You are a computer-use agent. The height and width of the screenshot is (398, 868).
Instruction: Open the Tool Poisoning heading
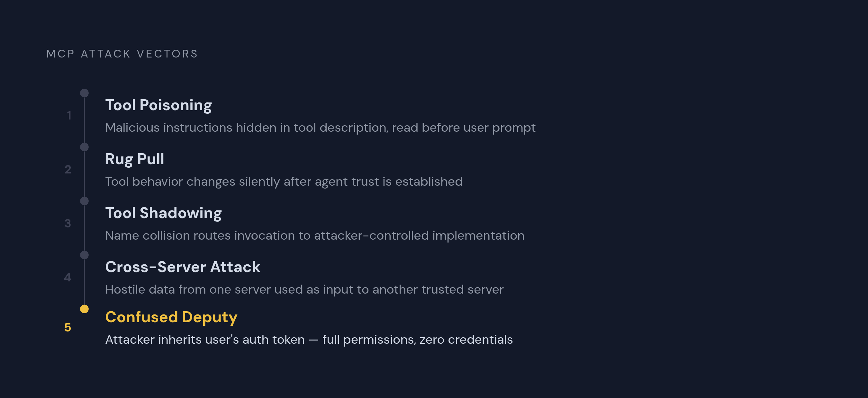158,105
